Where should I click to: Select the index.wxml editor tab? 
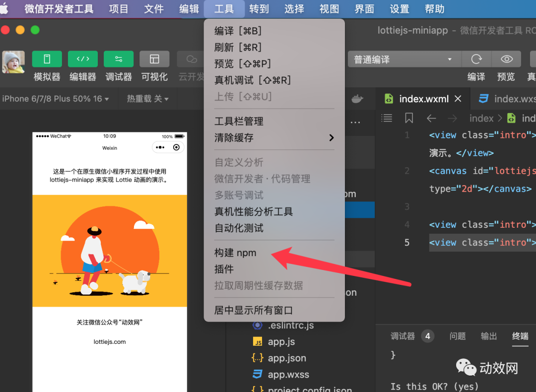click(x=423, y=99)
